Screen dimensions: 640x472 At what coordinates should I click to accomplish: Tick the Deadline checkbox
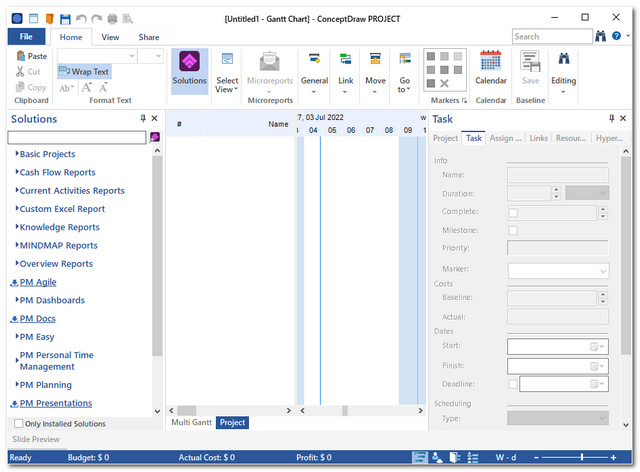coord(513,384)
